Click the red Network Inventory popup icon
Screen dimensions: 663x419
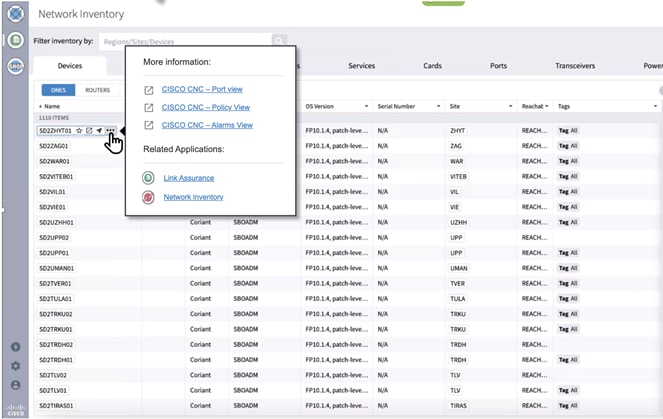tap(148, 197)
